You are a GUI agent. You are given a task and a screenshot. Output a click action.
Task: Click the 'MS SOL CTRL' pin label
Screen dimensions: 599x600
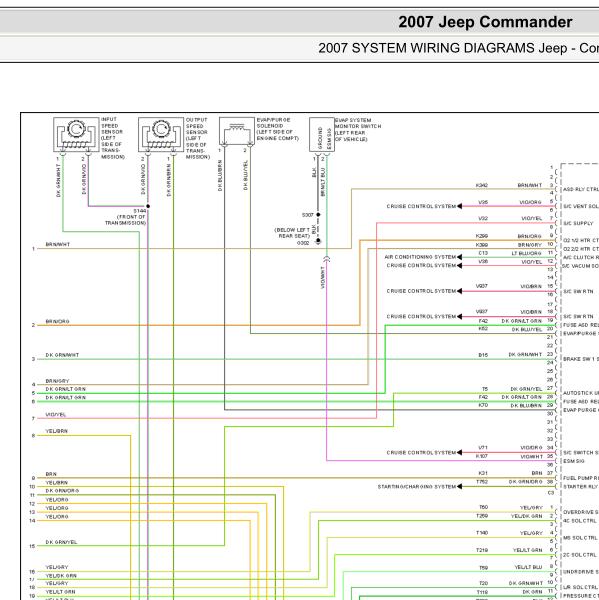tap(580, 538)
